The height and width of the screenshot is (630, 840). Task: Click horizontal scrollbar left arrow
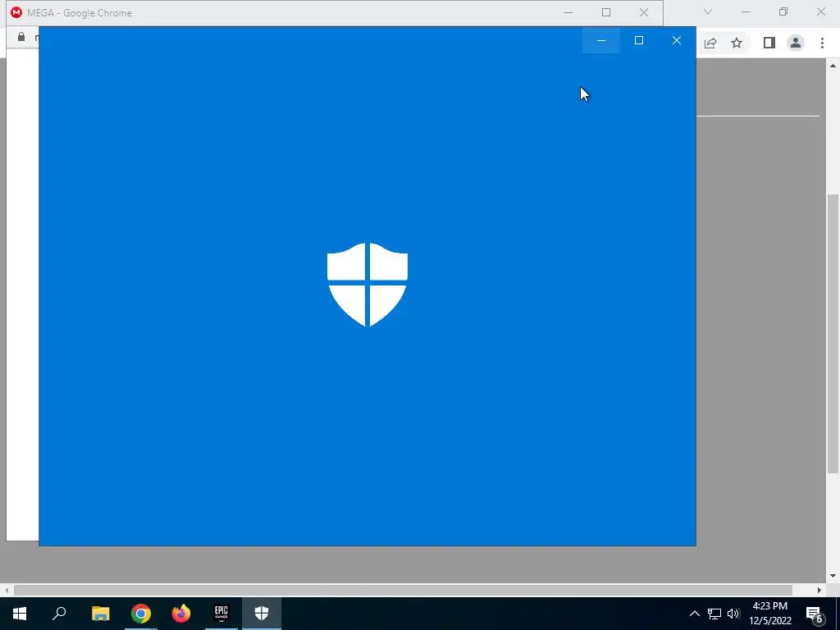7,590
